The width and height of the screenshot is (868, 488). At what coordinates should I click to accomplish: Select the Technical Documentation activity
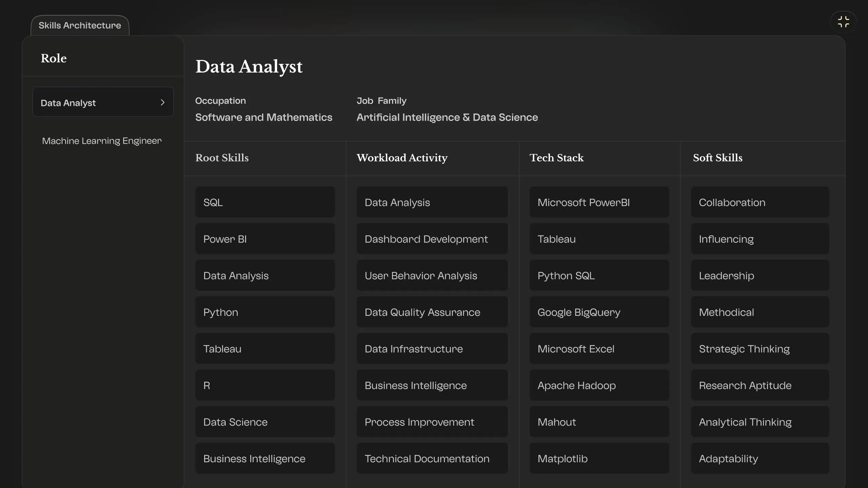(x=432, y=459)
